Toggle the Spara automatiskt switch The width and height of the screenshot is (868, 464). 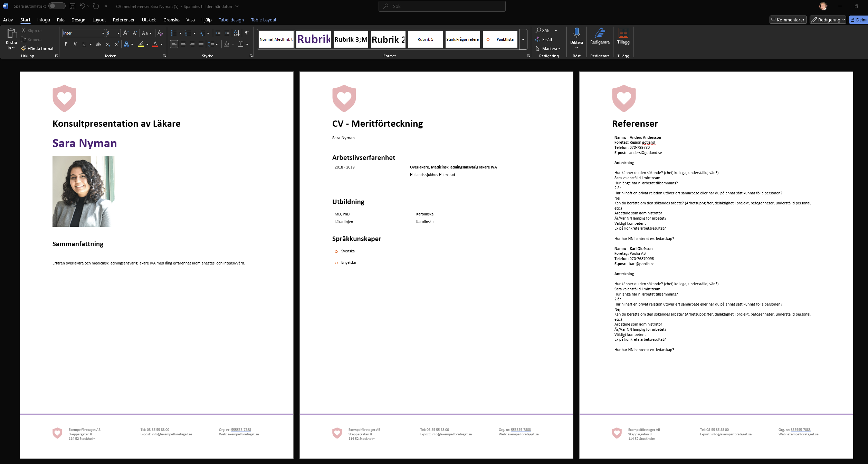(57, 6)
